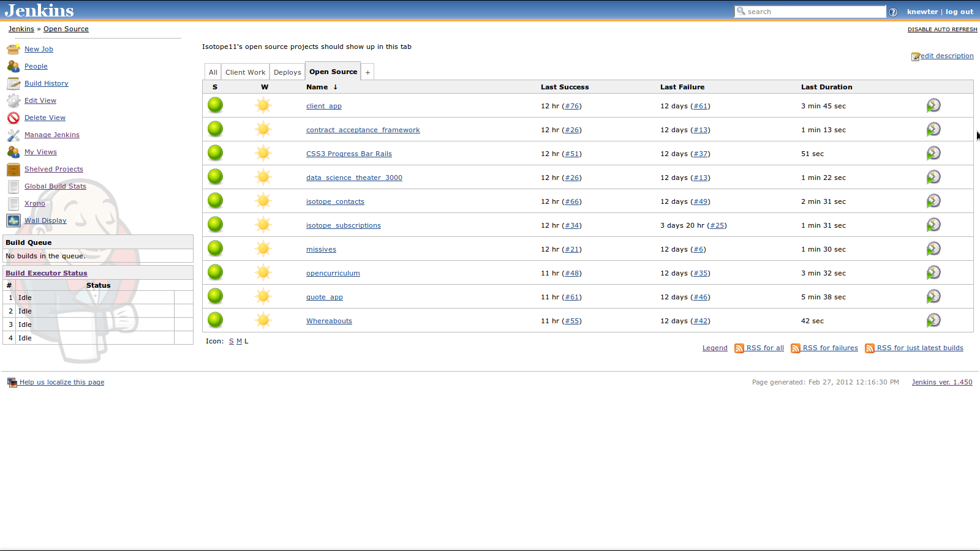Click the Delete View red icon

coord(13,118)
